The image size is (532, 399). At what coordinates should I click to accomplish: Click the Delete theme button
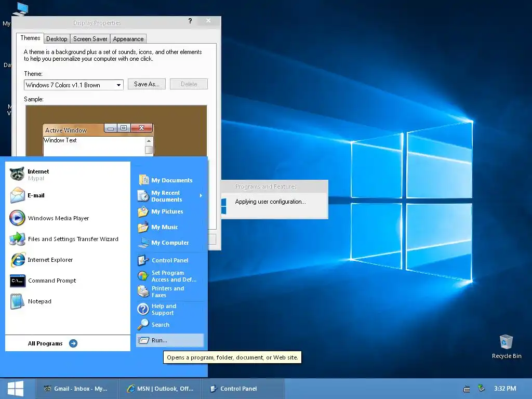(189, 84)
